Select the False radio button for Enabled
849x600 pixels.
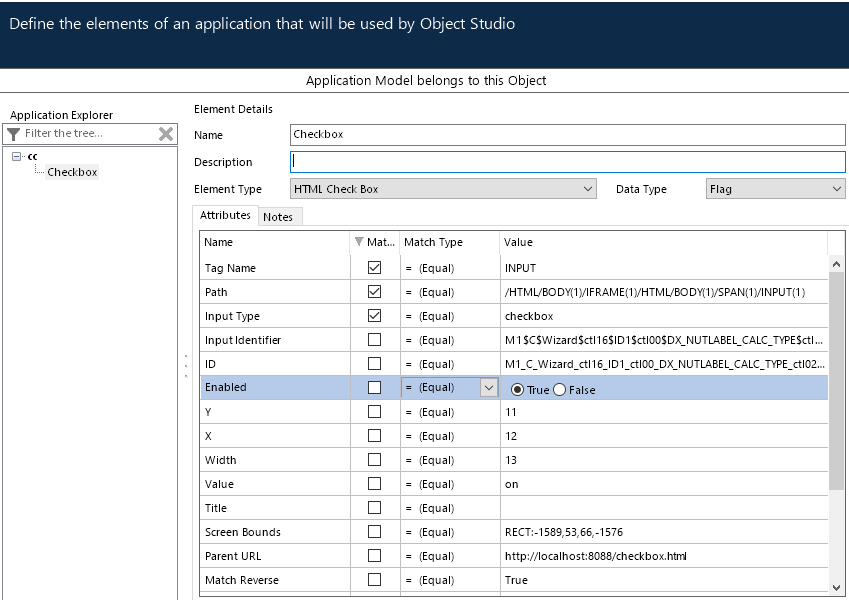tap(559, 389)
